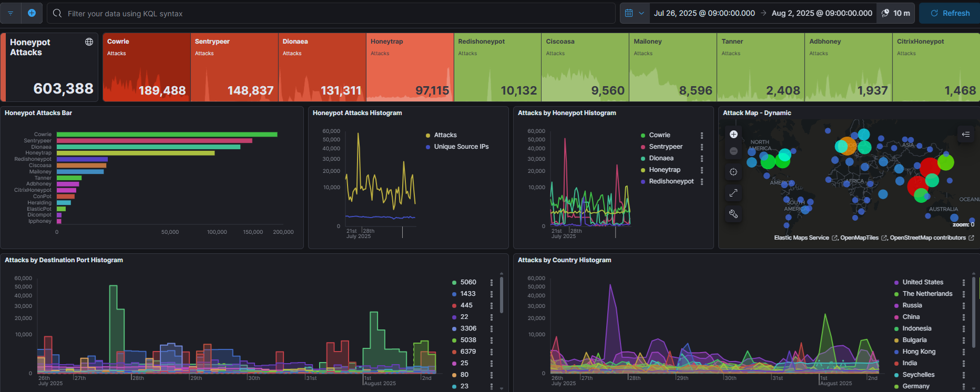
Task: Open legend options for Hong Kong
Action: (964, 352)
